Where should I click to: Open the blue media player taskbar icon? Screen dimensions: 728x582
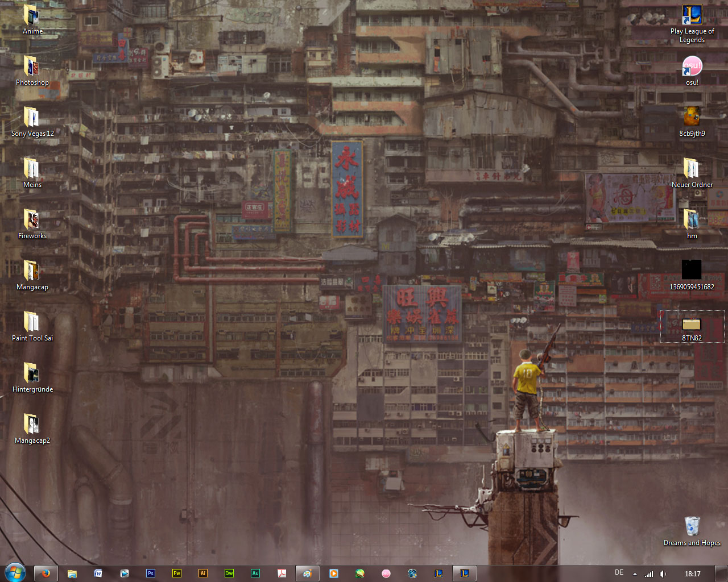(x=125, y=573)
